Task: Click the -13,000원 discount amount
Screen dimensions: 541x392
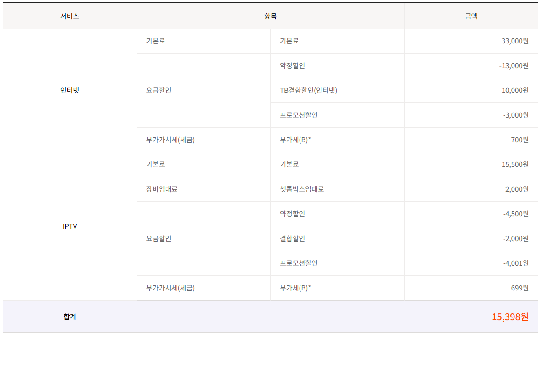Action: point(514,65)
